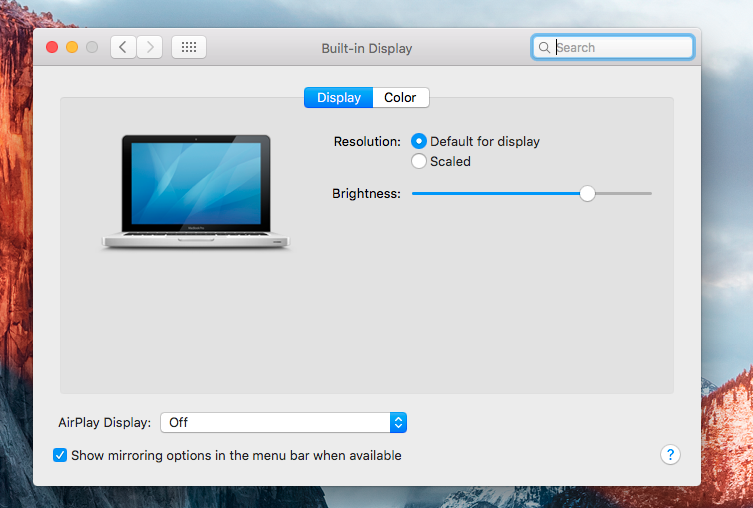This screenshot has width=753, height=508.
Task: Switch to the Color tab
Action: click(x=400, y=97)
